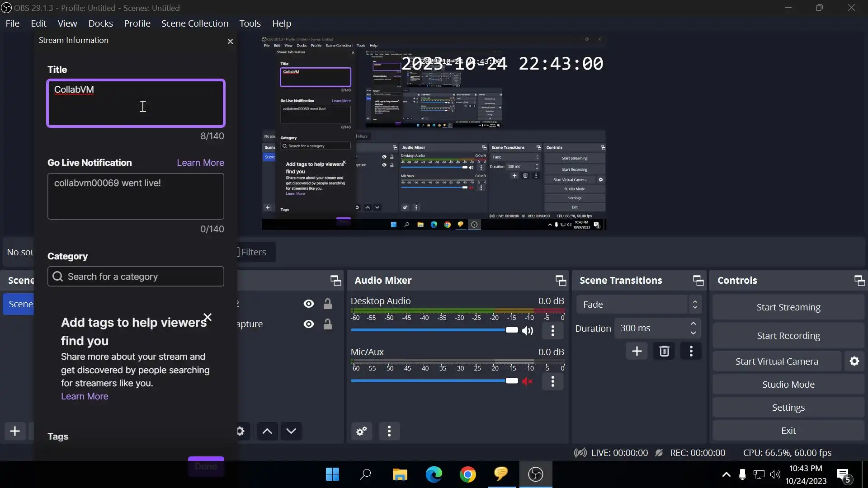Click Learn More beside Go Live Notification
The image size is (868, 488).
pyautogui.click(x=200, y=163)
